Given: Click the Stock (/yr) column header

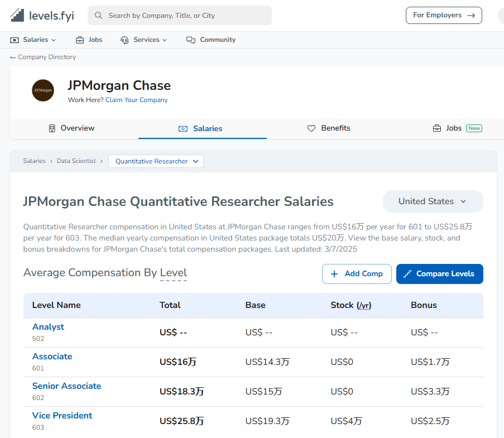Looking at the screenshot, I should click(351, 305).
